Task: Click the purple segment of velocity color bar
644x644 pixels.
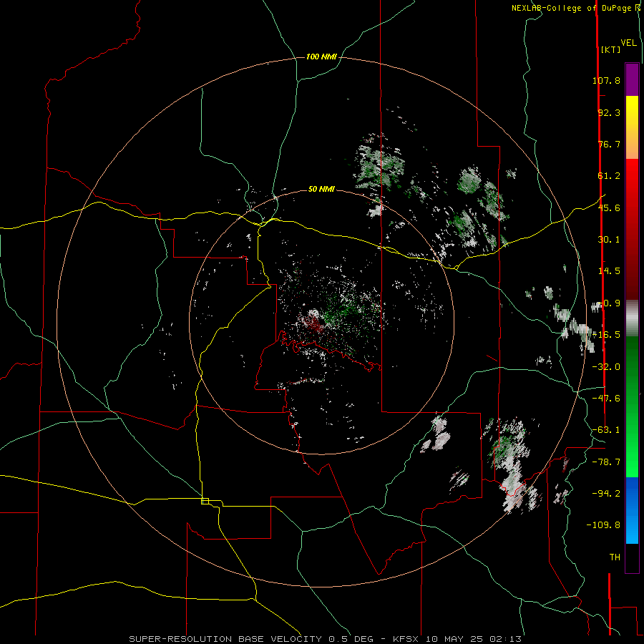Action: click(632, 79)
